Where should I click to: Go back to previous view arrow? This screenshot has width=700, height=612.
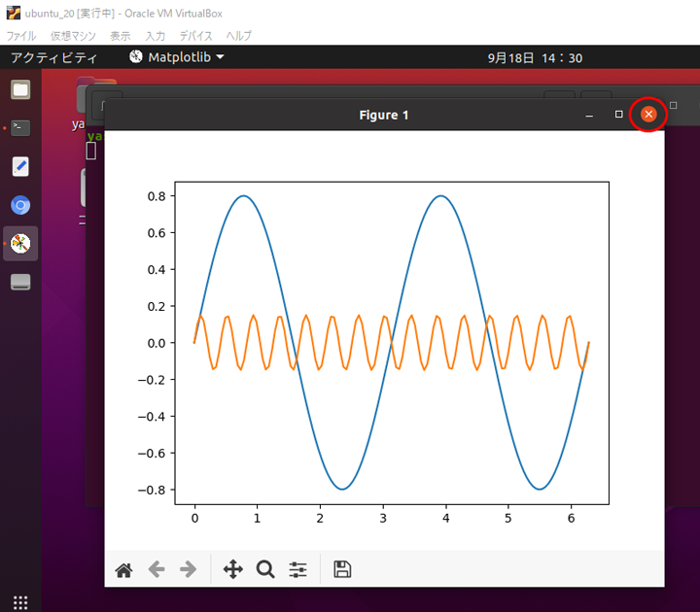(x=157, y=569)
